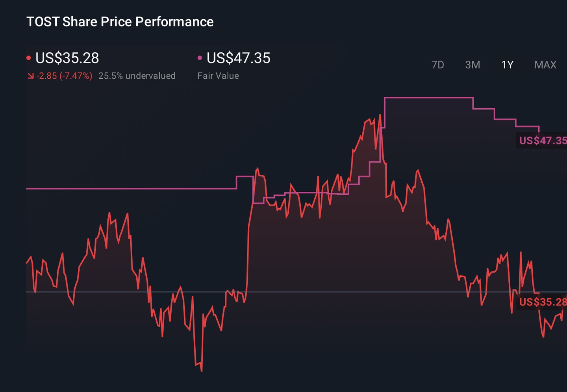Select the 1Y time range tab
Screen dimensions: 567x392
tap(507, 65)
